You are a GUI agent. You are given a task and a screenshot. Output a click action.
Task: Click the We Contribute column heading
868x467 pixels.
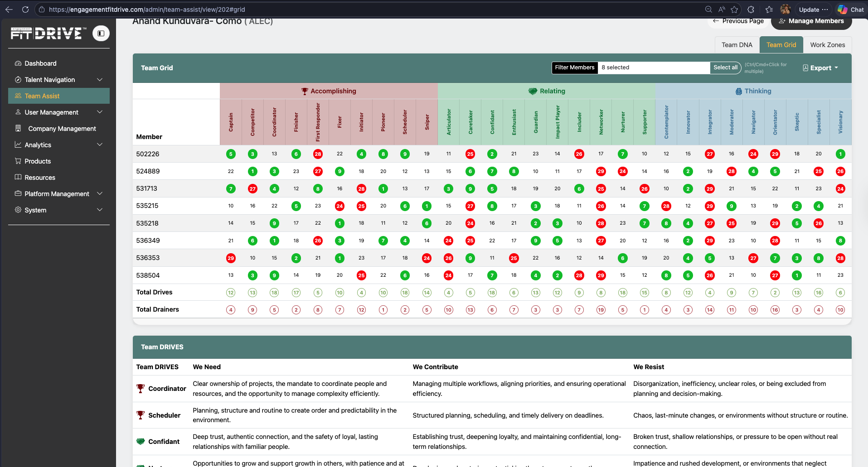(x=435, y=367)
